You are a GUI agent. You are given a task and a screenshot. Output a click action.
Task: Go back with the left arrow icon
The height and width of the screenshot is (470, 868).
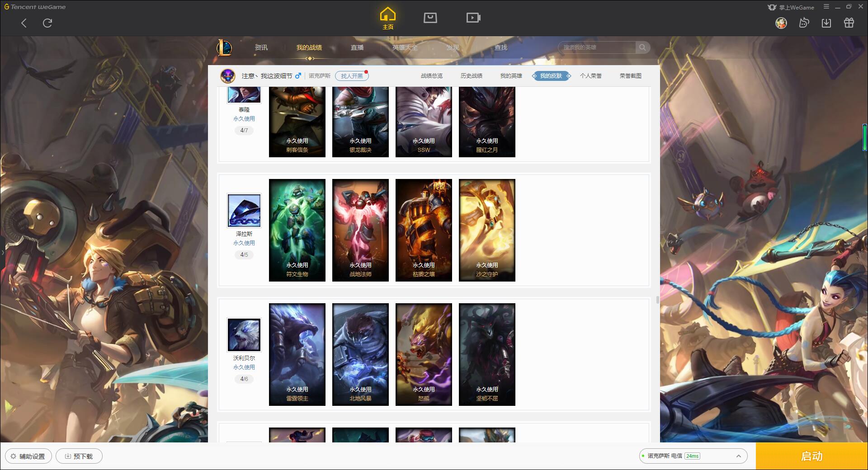point(24,23)
